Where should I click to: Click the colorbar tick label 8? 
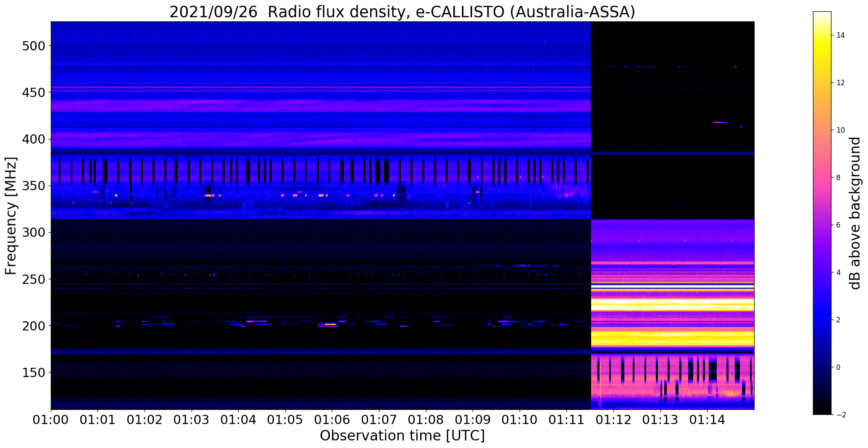click(839, 178)
